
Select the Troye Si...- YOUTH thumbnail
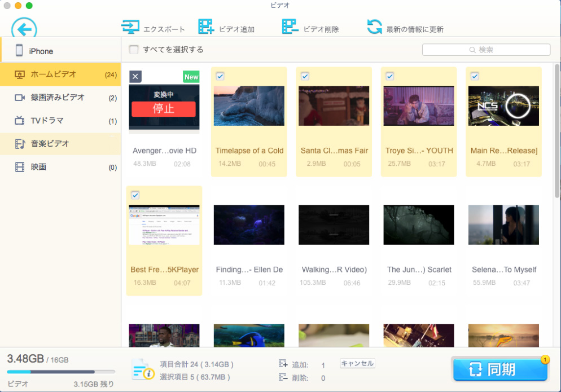point(419,106)
